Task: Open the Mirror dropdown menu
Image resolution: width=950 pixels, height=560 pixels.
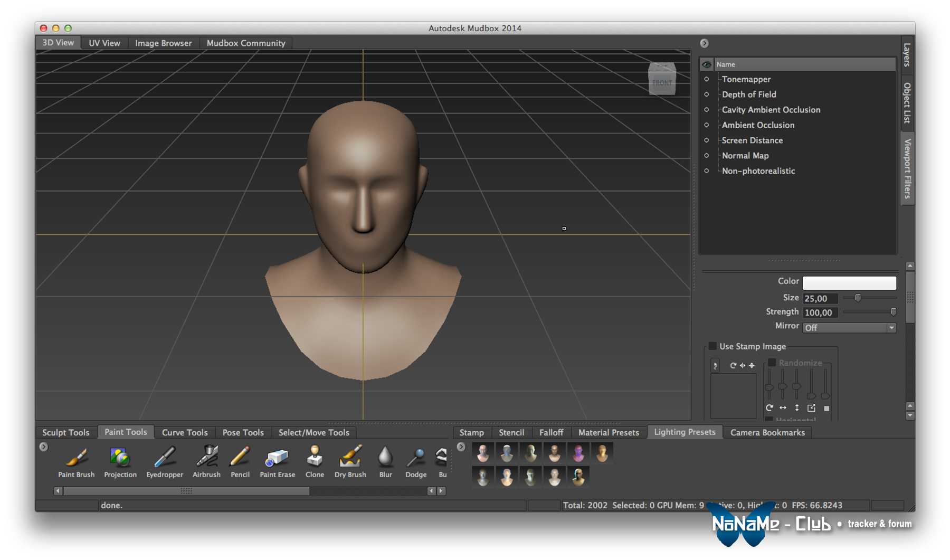Action: 849,328
